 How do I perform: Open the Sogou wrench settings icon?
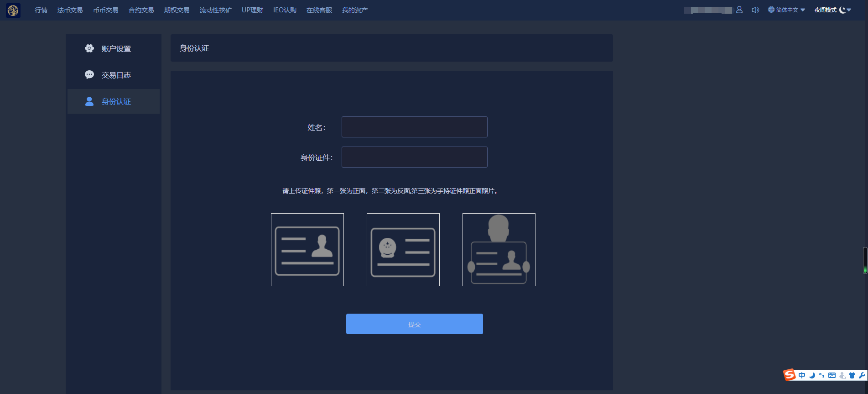pyautogui.click(x=862, y=375)
